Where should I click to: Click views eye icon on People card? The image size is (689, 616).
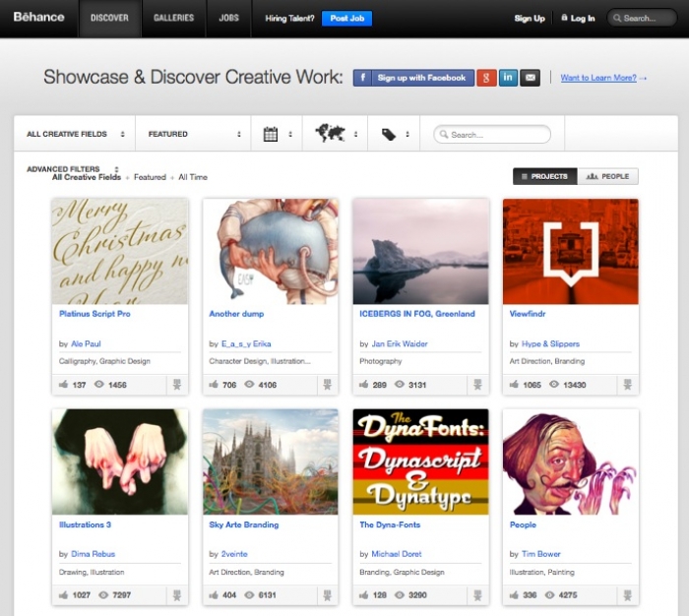(x=549, y=595)
